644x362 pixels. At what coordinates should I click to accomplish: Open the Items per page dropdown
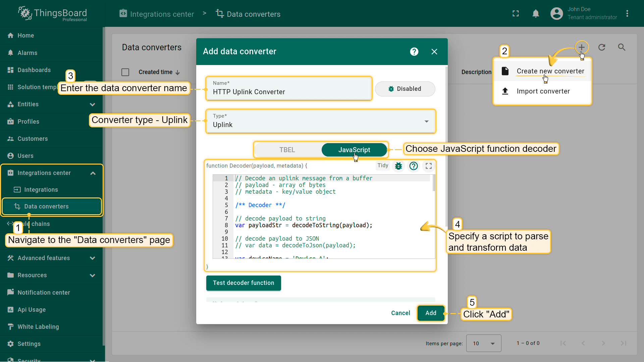pyautogui.click(x=483, y=343)
